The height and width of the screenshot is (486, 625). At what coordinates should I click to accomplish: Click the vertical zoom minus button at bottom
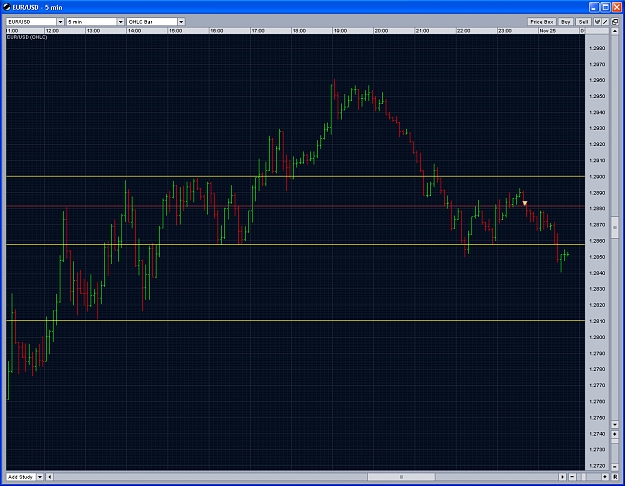click(615, 467)
